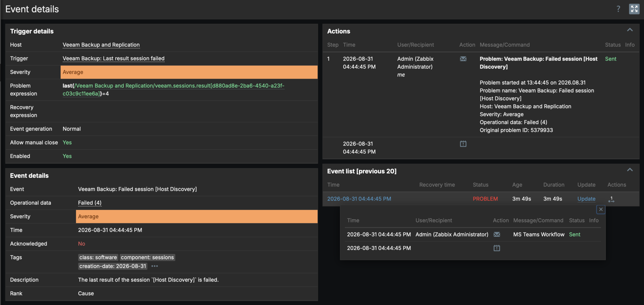The width and height of the screenshot is (644, 305).
Task: Click the Failed (4) operational data link
Action: tap(90, 203)
